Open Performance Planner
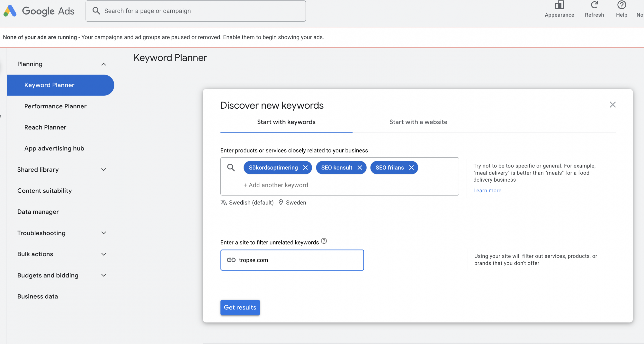This screenshot has width=644, height=344. (55, 106)
